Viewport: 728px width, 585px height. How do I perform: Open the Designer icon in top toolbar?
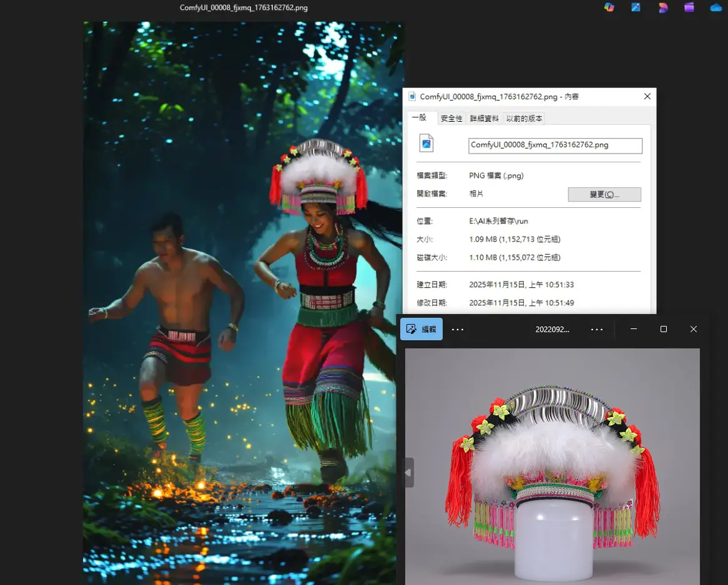pyautogui.click(x=663, y=7)
